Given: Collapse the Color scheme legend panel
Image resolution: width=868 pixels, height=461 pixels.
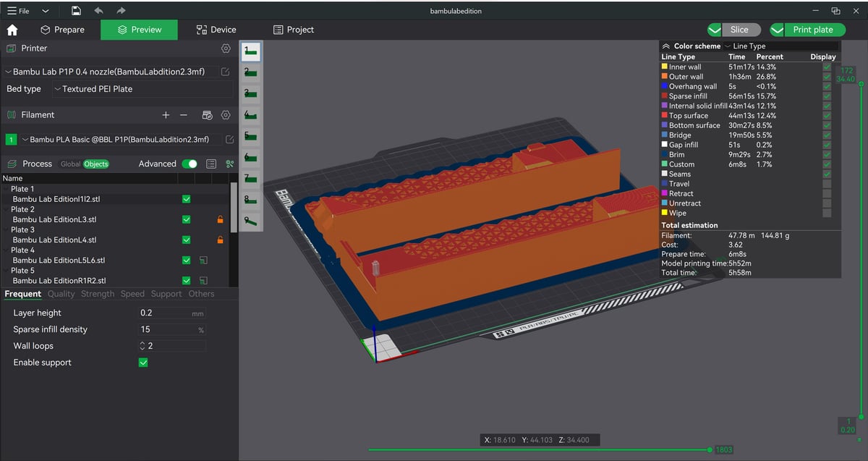Looking at the screenshot, I should point(666,46).
